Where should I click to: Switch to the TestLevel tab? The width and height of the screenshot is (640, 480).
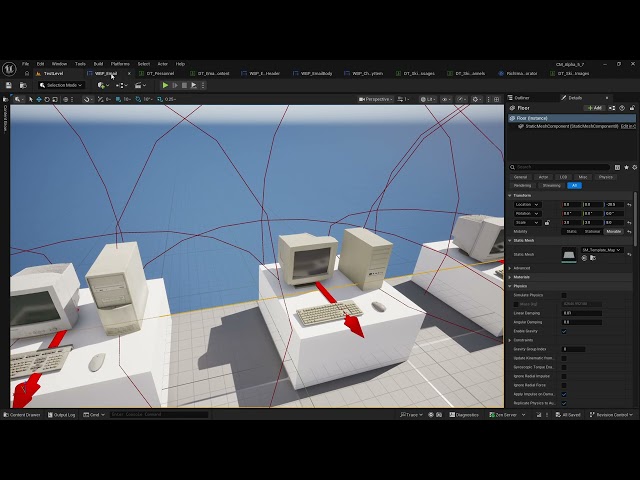[x=53, y=73]
